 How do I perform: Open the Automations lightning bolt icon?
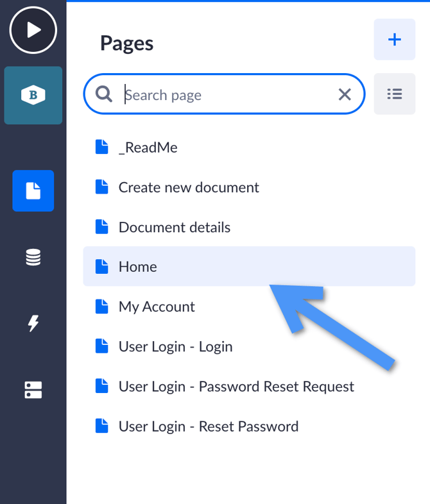click(33, 324)
